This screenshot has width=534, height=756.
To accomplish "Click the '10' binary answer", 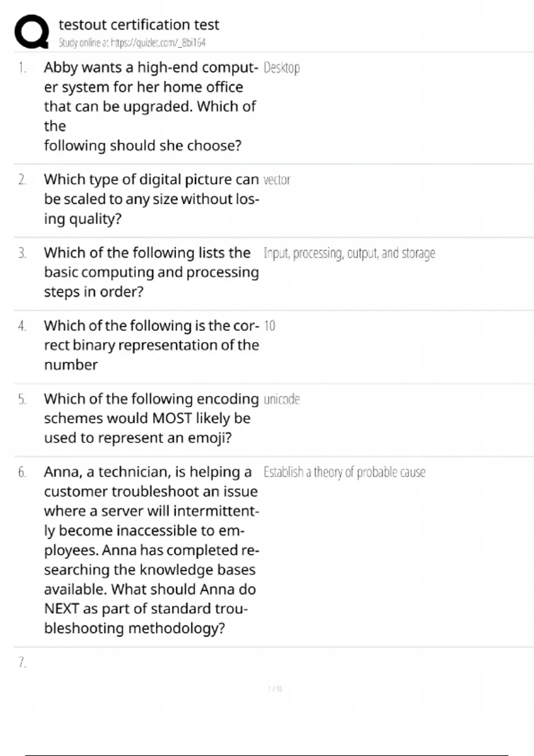I will (x=270, y=326).
